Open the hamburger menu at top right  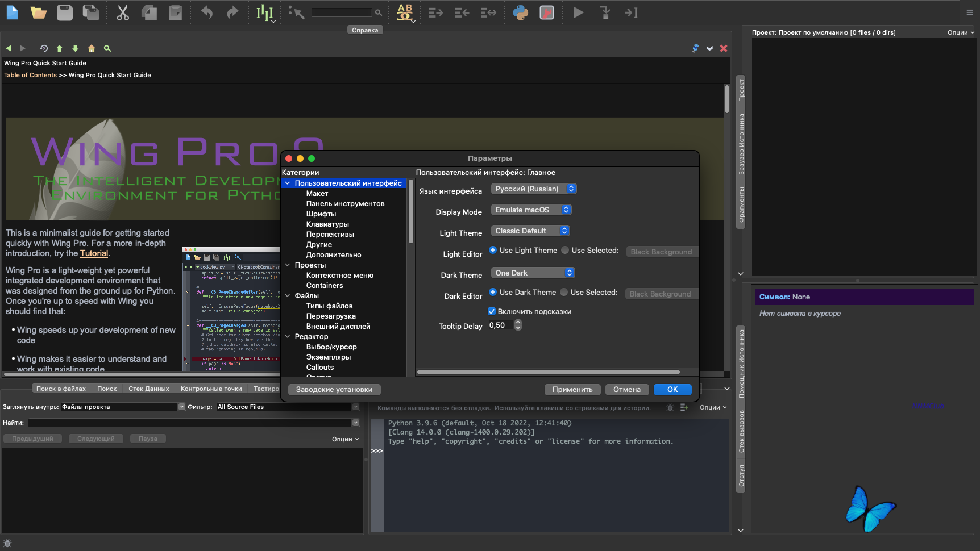click(970, 12)
